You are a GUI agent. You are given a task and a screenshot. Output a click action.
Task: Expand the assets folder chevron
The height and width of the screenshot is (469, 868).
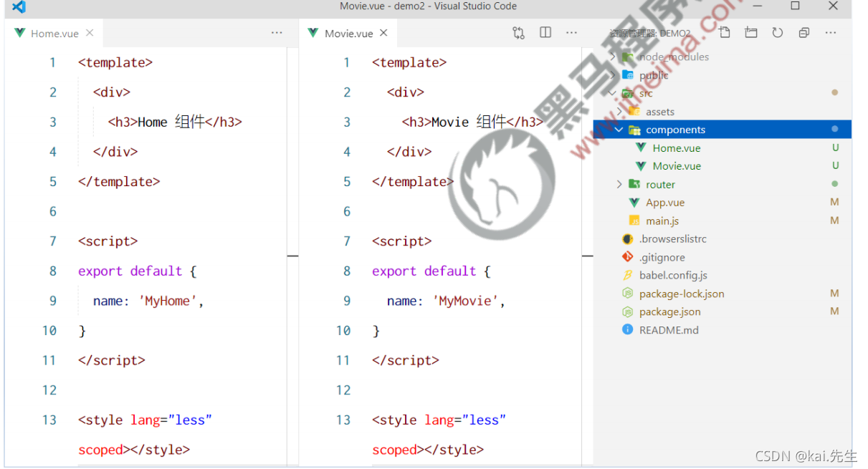click(x=619, y=112)
